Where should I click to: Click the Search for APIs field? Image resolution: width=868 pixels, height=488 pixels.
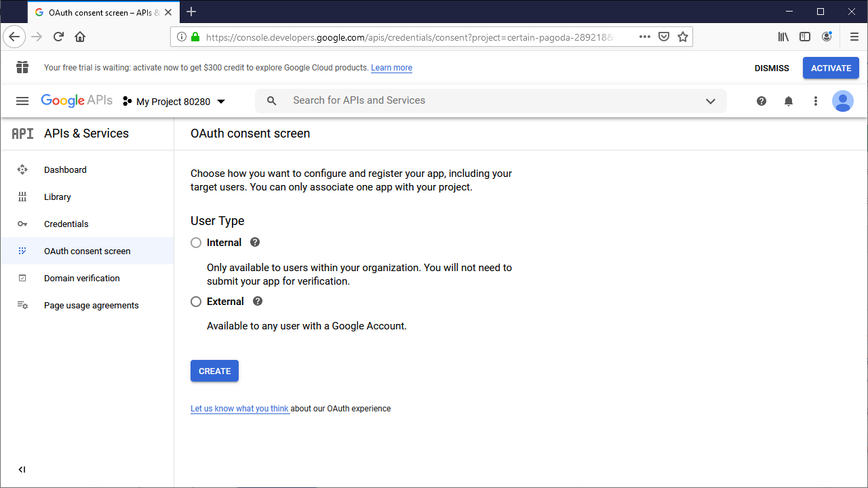pyautogui.click(x=407, y=100)
